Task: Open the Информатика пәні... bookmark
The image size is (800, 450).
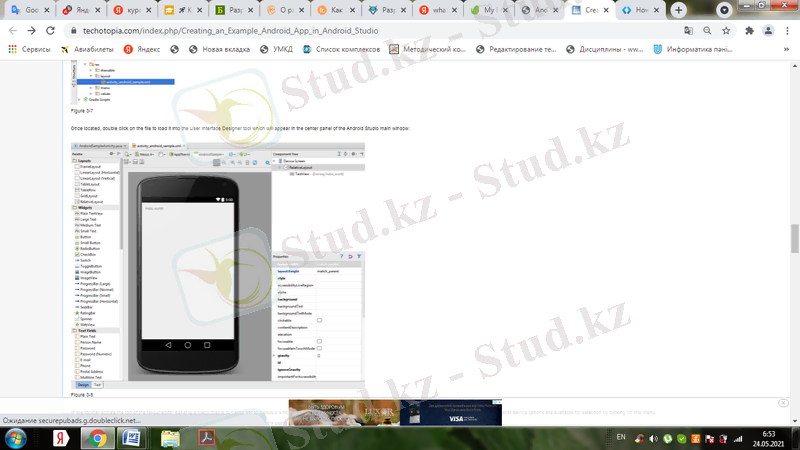Action: [x=693, y=49]
